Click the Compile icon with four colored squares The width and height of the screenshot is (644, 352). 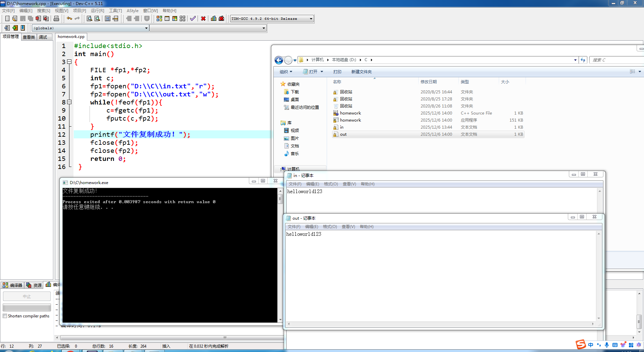159,18
